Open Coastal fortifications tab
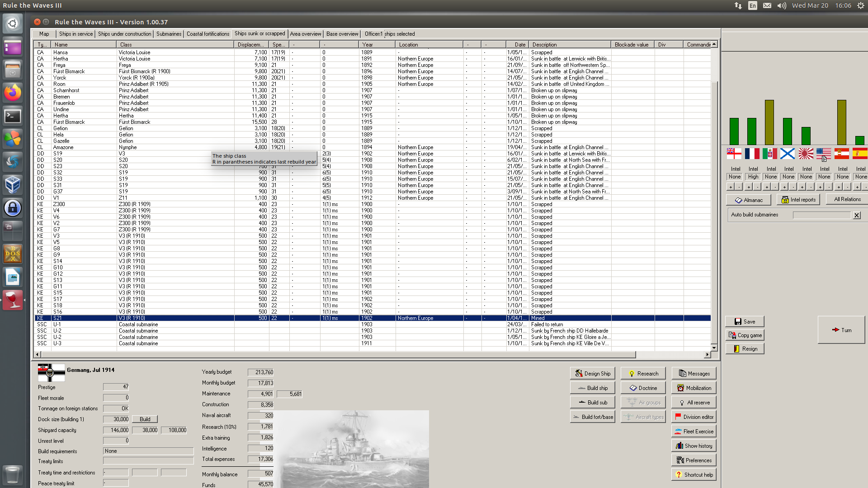 [208, 34]
